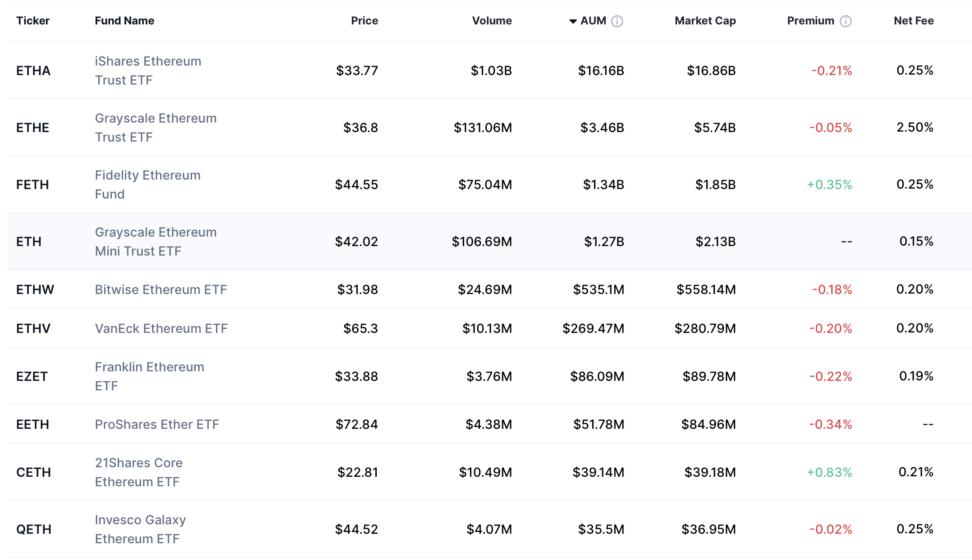Sort the table by Price column
972x560 pixels.
(364, 20)
